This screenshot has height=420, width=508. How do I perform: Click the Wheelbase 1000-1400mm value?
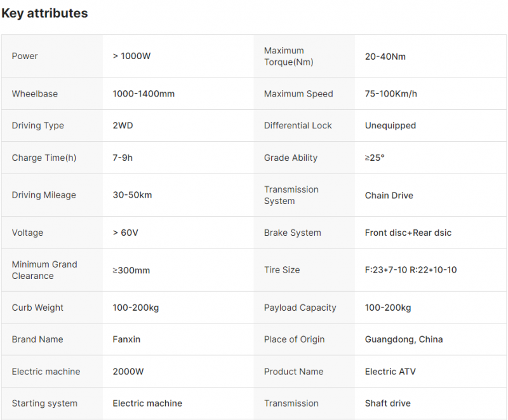click(x=144, y=93)
